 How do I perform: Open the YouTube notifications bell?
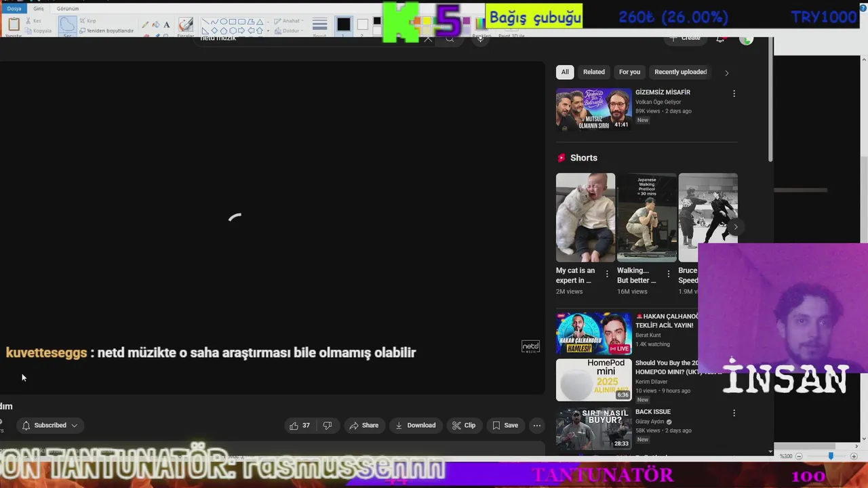pyautogui.click(x=720, y=39)
